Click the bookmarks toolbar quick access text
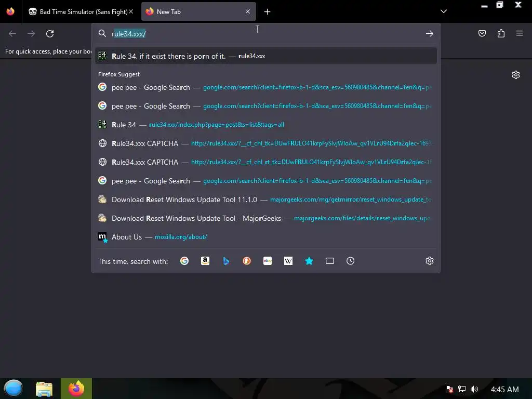 [48, 51]
